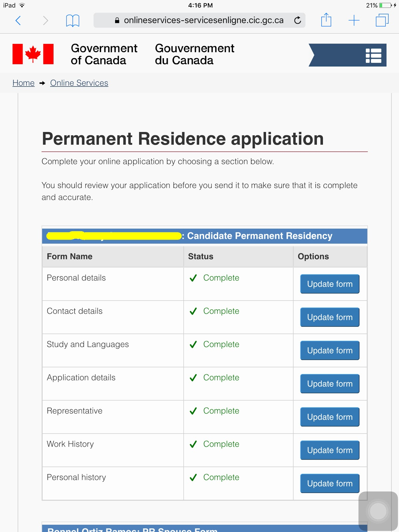Viewport: 399px width, 532px height.
Task: Update form for Personal details
Action: pos(330,284)
